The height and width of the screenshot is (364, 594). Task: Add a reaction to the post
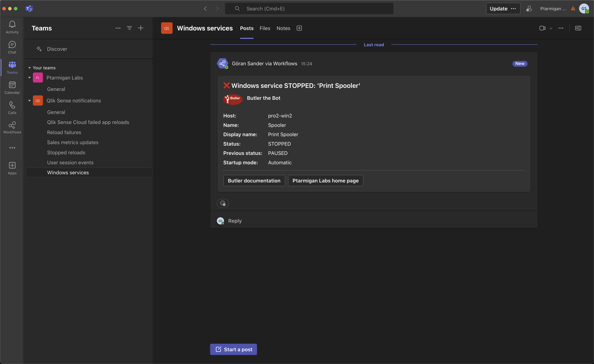(x=223, y=203)
